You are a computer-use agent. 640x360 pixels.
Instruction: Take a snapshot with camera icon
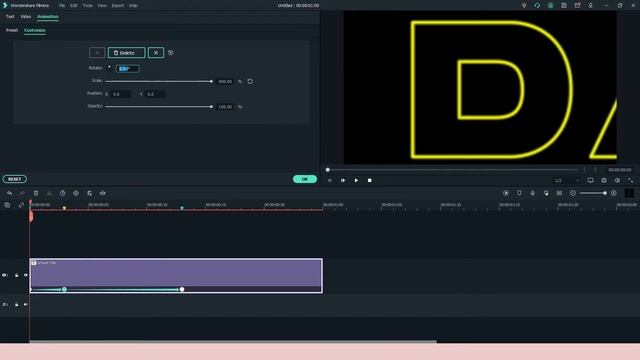[x=604, y=180]
